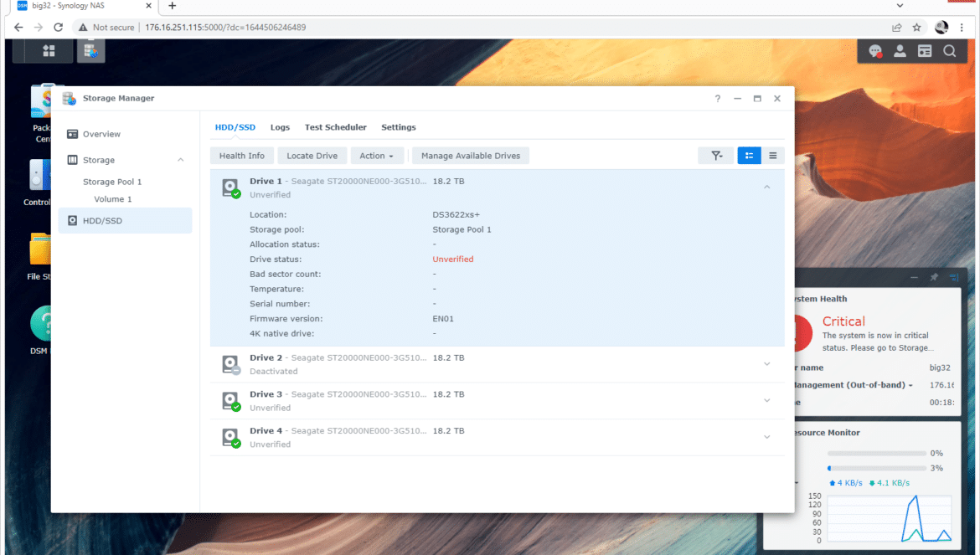Viewport: 980px width, 555px height.
Task: Click the DS3622xs+ location value
Action: point(456,215)
